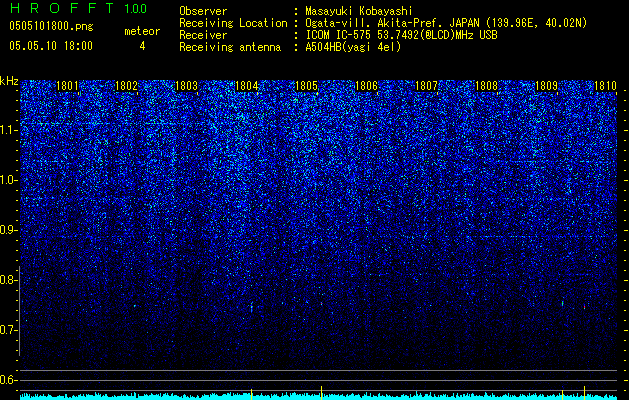Image resolution: width=629 pixels, height=400 pixels.
Task: Click the red meteor echo near 1810
Action: pos(584,307)
